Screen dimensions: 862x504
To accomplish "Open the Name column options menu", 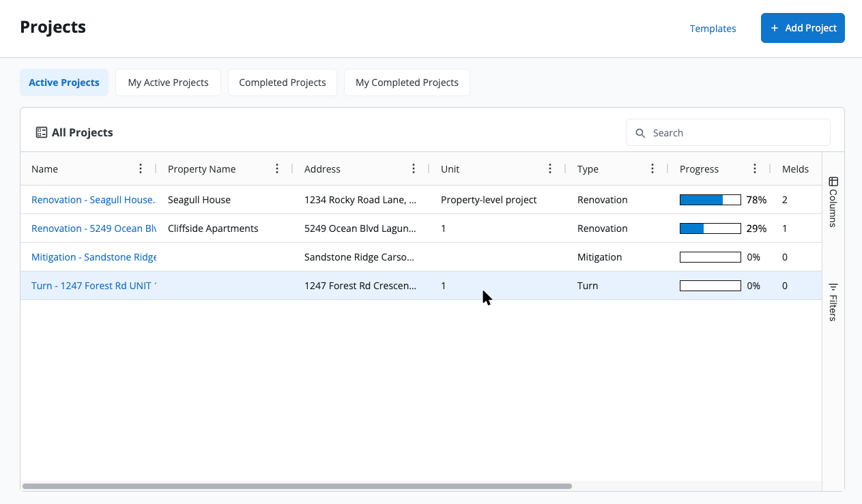I will pos(141,169).
